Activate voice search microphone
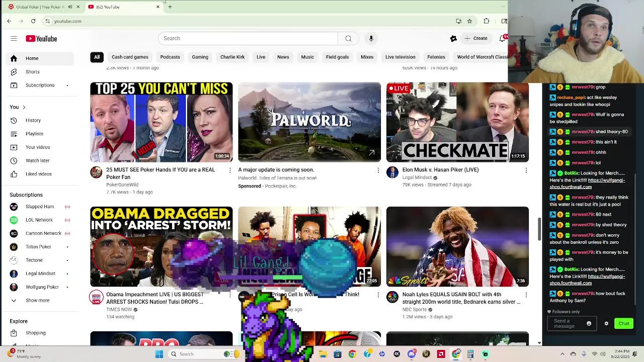The height and width of the screenshot is (362, 644). 371,39
